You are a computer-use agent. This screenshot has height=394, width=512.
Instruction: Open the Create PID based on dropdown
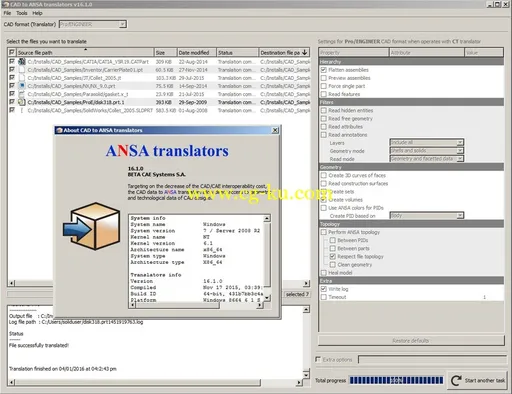426,216
